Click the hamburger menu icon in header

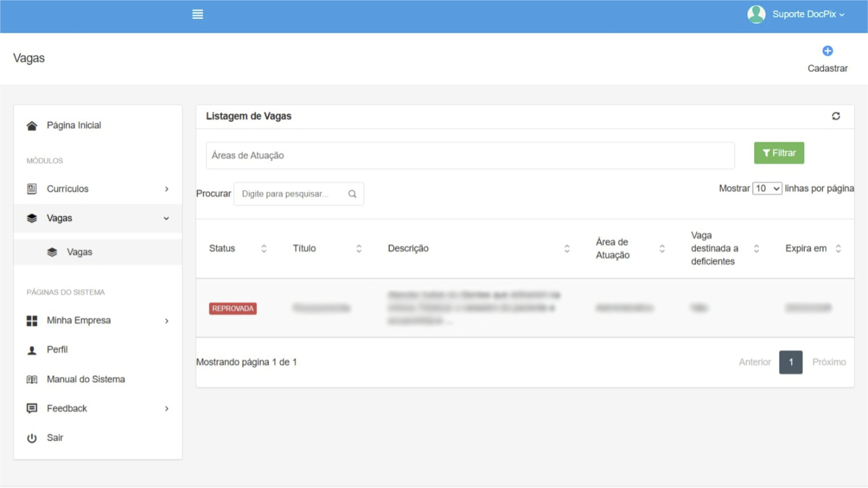click(x=197, y=14)
